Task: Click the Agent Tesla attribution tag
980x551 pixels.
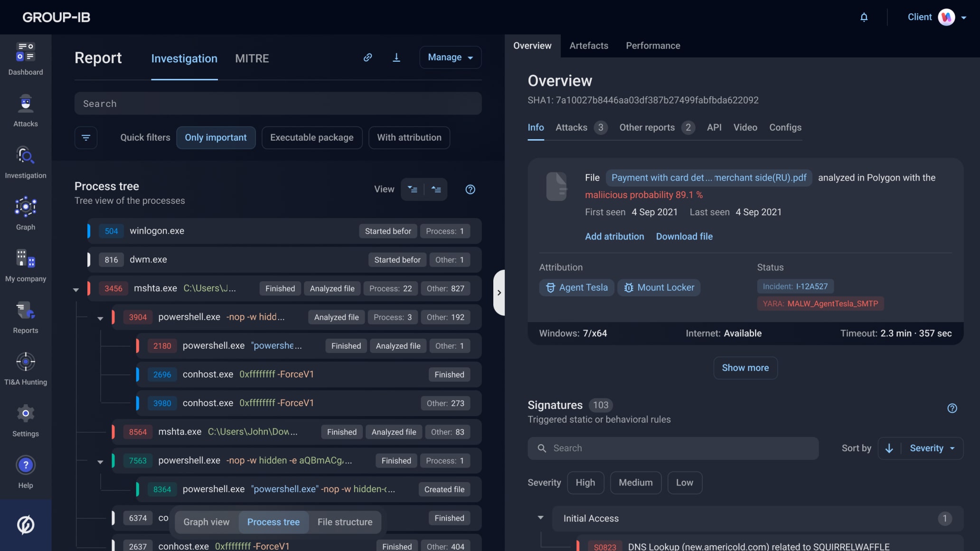Action: click(576, 288)
